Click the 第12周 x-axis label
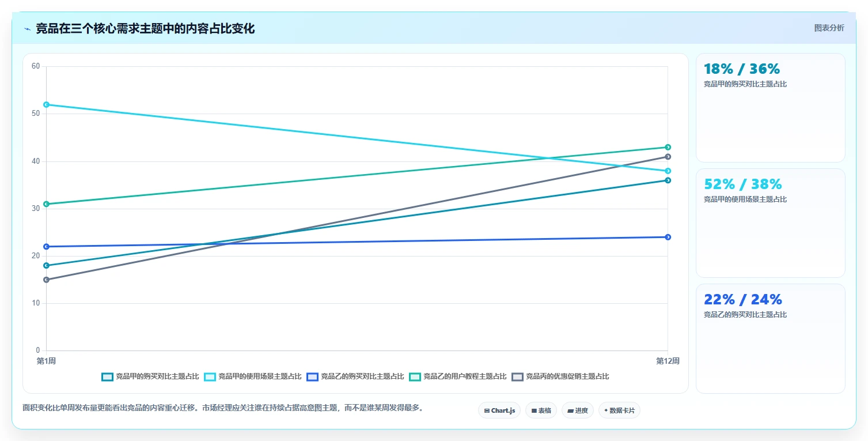The height and width of the screenshot is (441, 868). pyautogui.click(x=668, y=361)
